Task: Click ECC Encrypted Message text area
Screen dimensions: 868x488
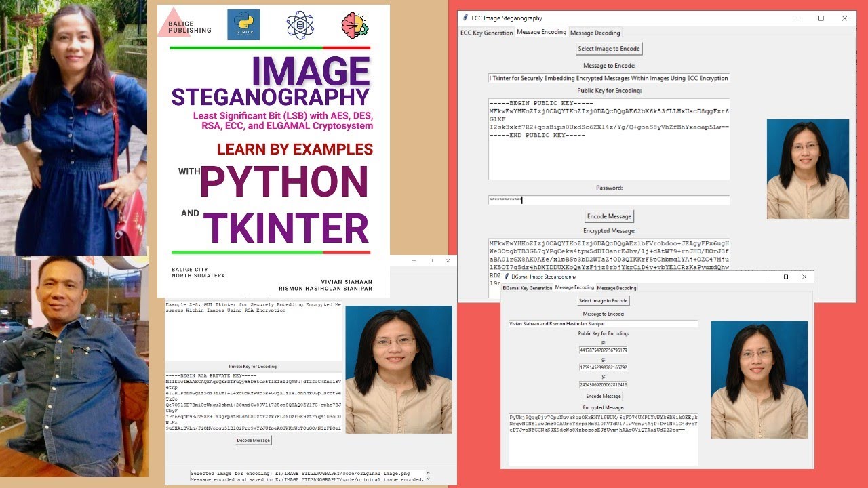Action: (x=608, y=268)
